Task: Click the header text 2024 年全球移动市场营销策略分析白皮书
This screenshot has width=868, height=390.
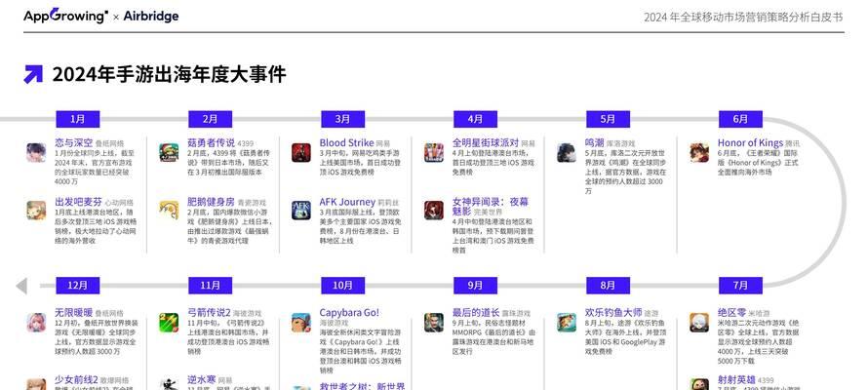Action: [743, 18]
